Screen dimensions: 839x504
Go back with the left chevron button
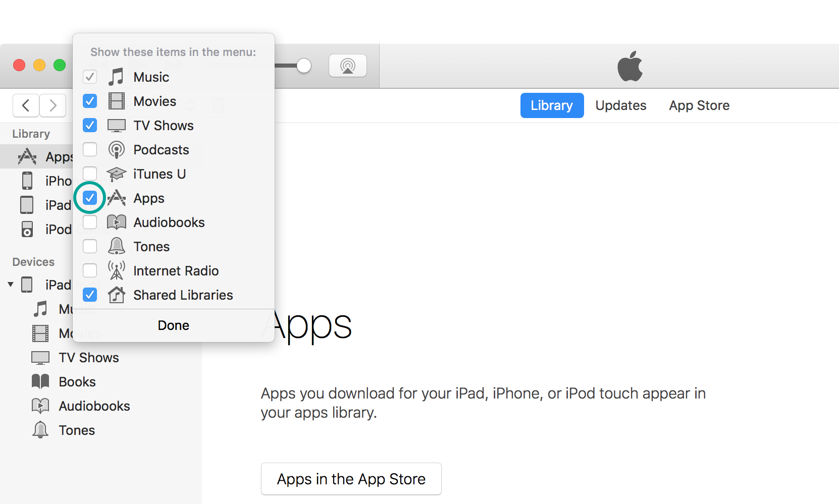[x=26, y=105]
